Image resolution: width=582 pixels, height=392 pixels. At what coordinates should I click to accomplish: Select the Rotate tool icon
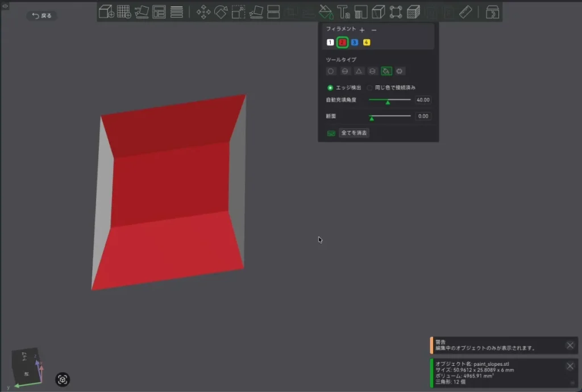tap(221, 12)
